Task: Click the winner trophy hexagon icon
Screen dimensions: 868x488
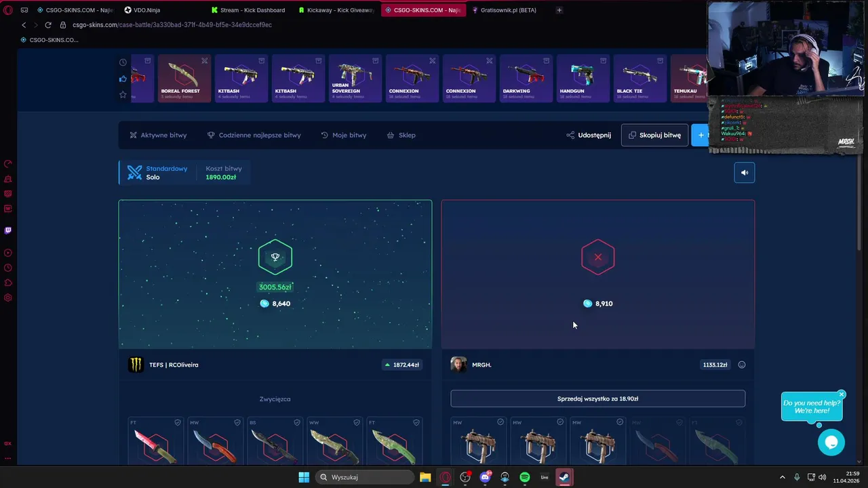Action: coord(275,257)
